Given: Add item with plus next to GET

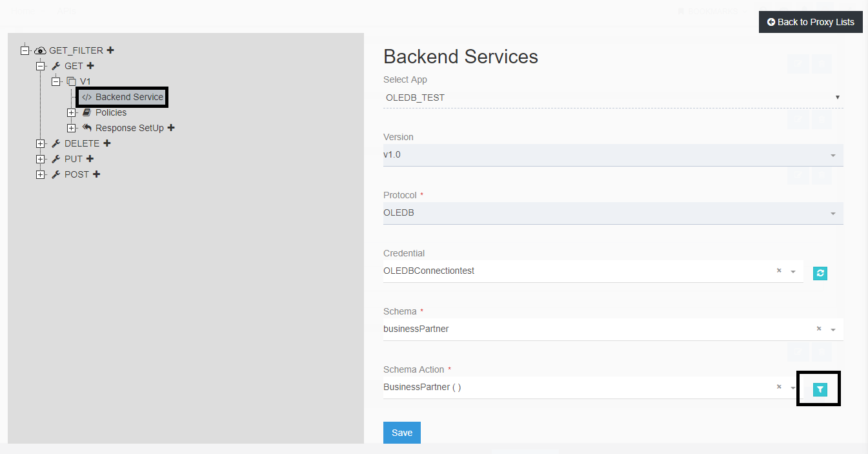Looking at the screenshot, I should 90,66.
